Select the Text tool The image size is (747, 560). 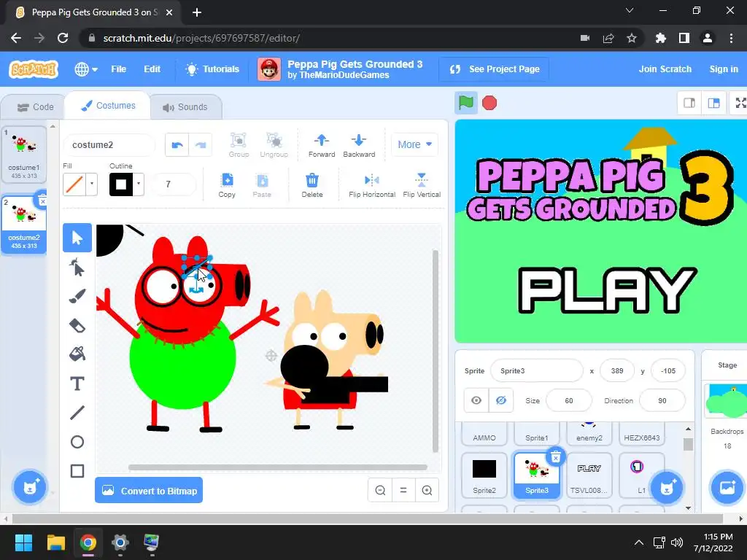coord(77,384)
